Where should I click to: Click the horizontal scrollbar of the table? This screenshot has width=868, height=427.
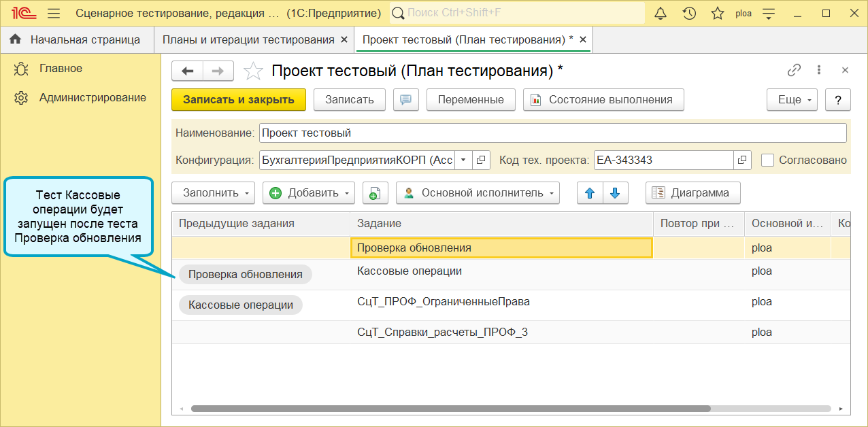pos(451,409)
